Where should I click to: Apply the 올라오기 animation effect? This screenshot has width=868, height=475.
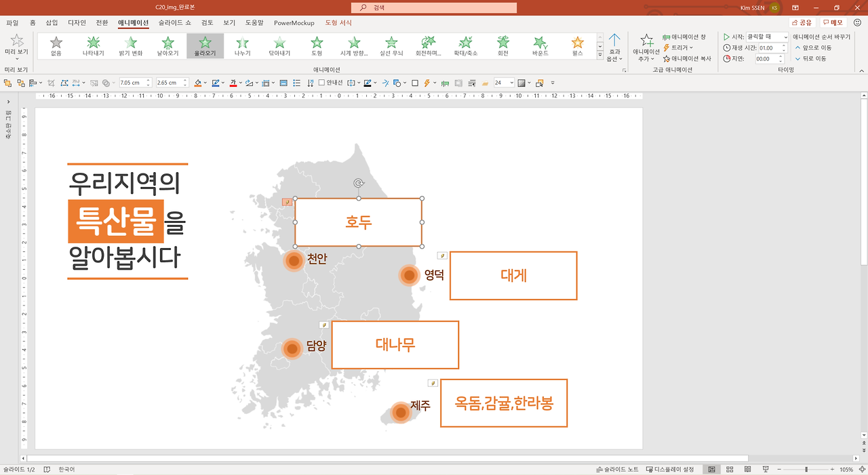pyautogui.click(x=205, y=46)
